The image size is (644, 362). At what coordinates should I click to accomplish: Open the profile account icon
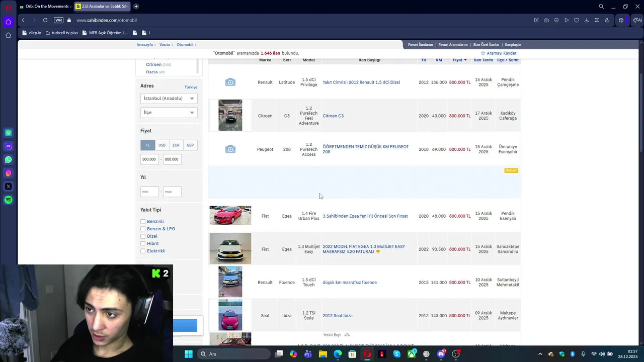[x=607, y=20]
